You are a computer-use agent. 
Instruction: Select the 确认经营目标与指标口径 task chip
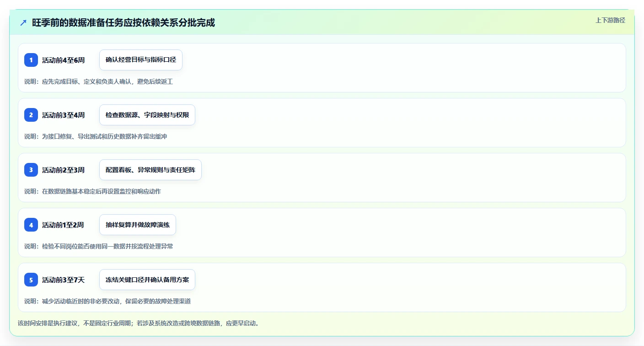[141, 60]
